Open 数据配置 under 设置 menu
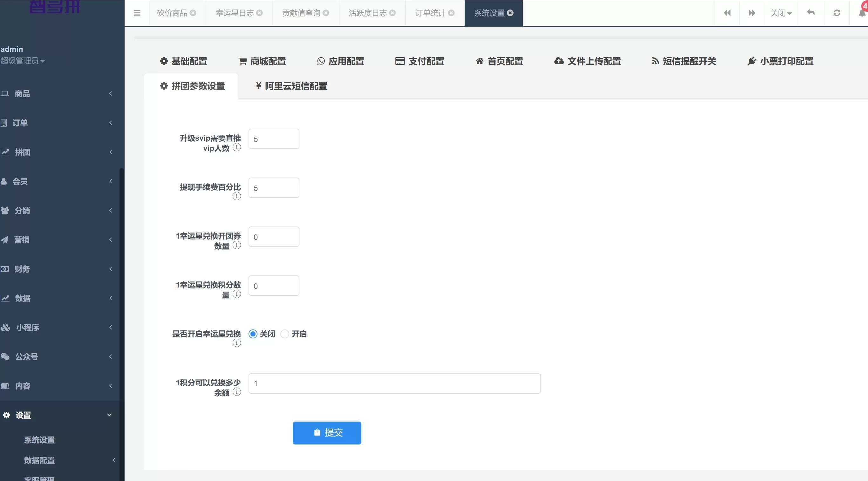The height and width of the screenshot is (481, 868). (39, 460)
